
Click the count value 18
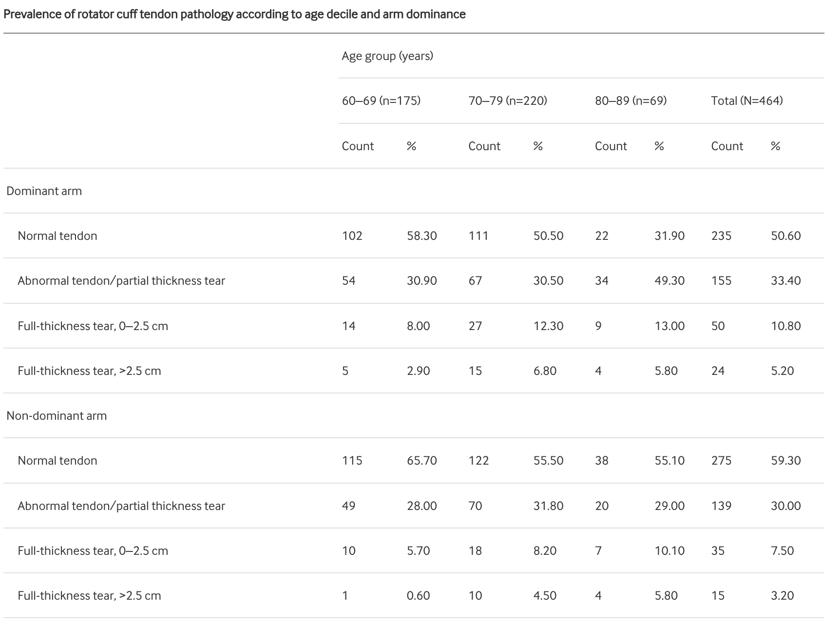[x=475, y=551]
